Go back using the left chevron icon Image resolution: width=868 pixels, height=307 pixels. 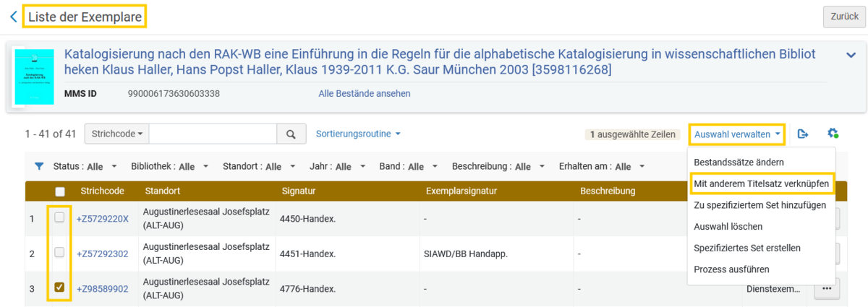pyautogui.click(x=14, y=16)
